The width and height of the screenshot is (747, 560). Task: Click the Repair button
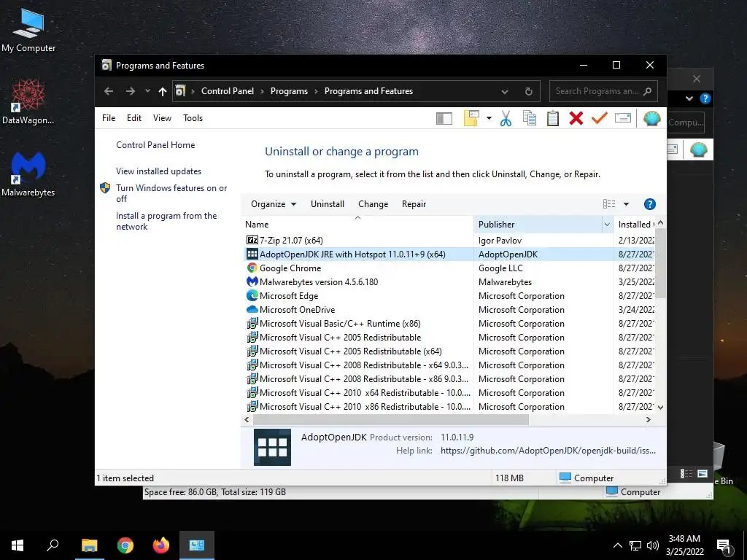tap(414, 204)
